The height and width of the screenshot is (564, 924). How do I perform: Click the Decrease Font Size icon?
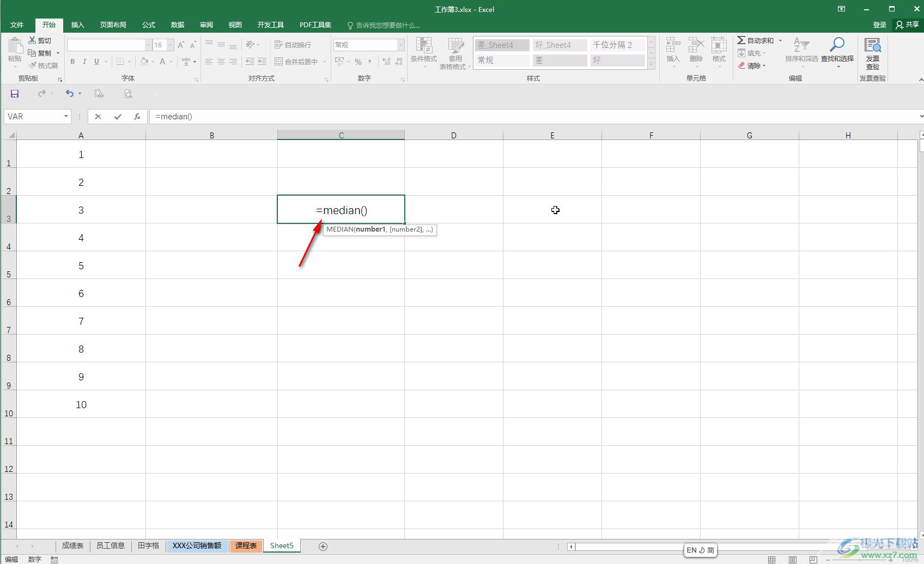(x=193, y=45)
